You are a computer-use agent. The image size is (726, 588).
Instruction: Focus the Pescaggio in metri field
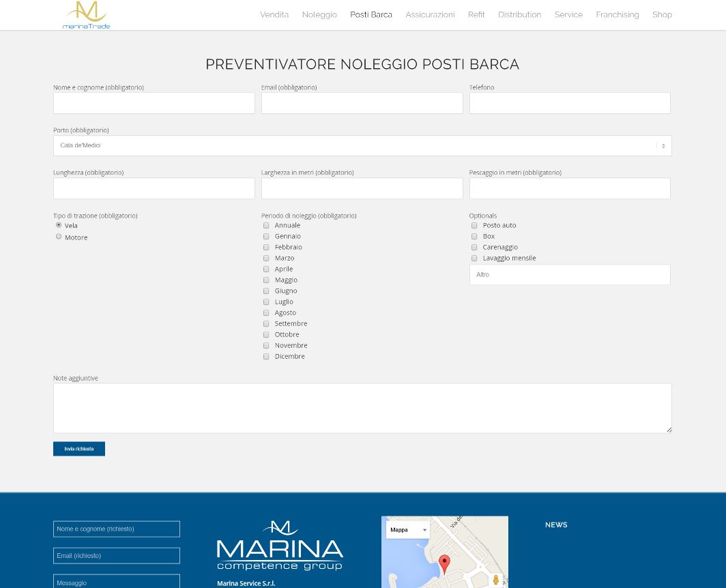[570, 188]
